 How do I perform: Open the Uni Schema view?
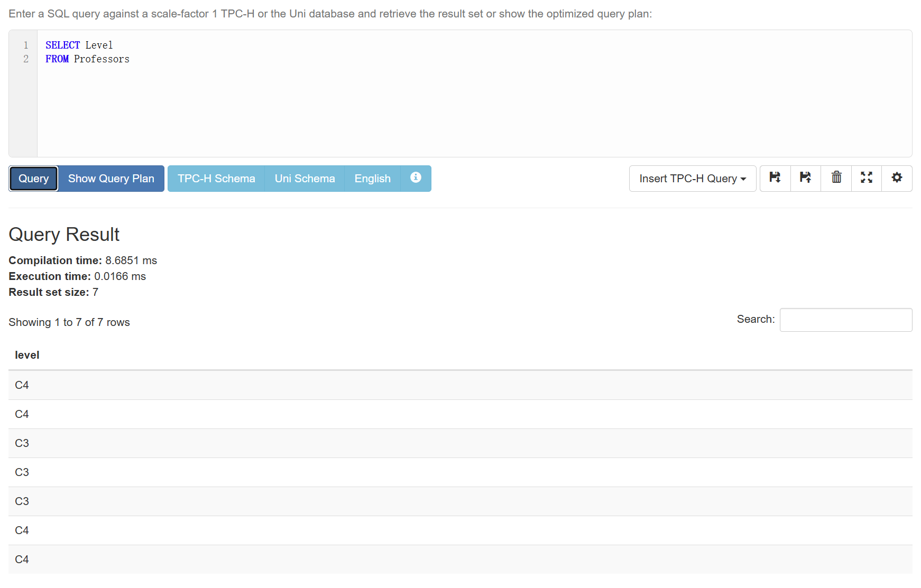pos(305,179)
